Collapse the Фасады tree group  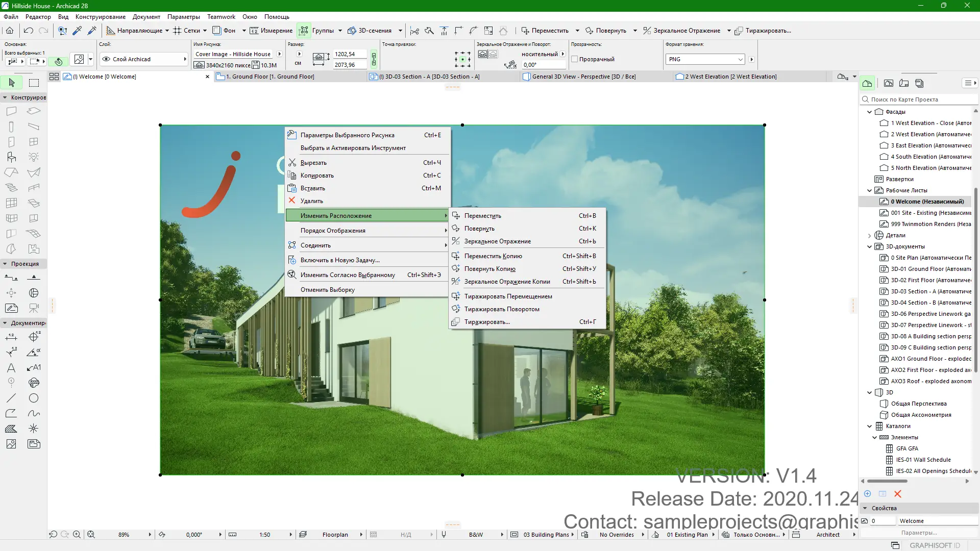(870, 112)
